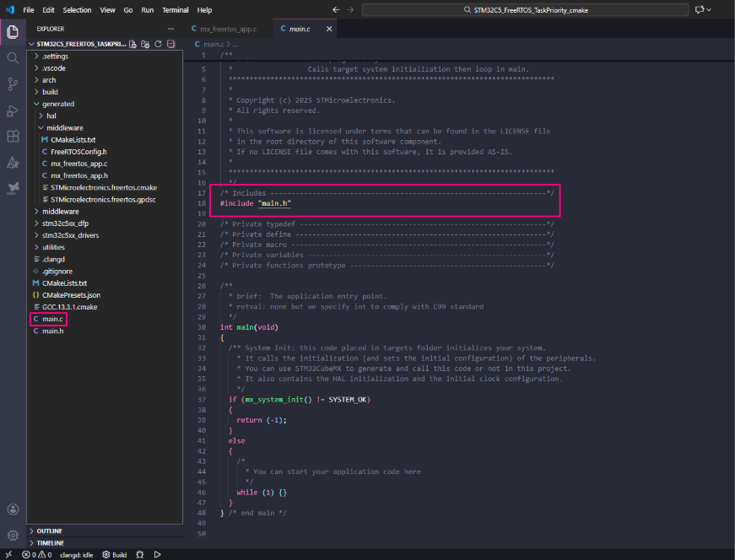The width and height of the screenshot is (735, 560).
Task: Expand the stm32c5xx_drivers folder
Action: pos(71,235)
